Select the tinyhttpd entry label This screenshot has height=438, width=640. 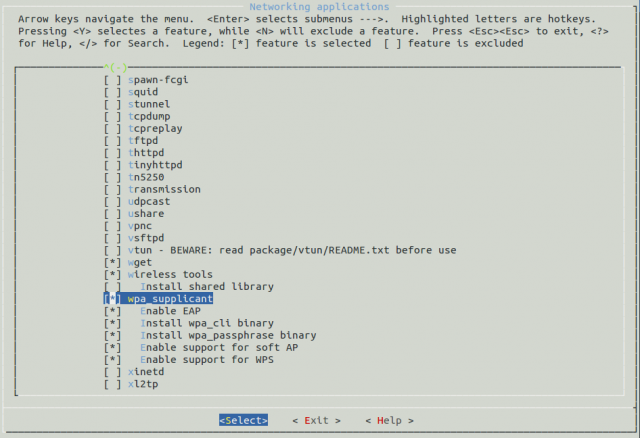(155, 165)
